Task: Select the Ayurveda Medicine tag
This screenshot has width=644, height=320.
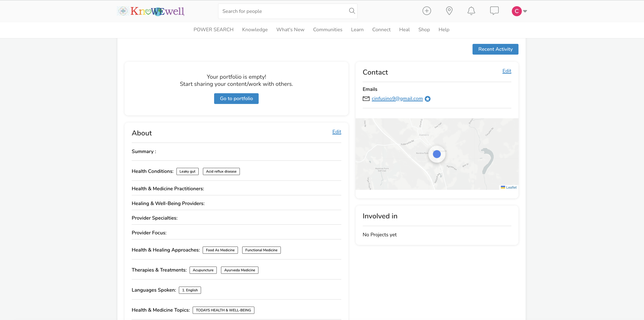Action: coord(240,270)
